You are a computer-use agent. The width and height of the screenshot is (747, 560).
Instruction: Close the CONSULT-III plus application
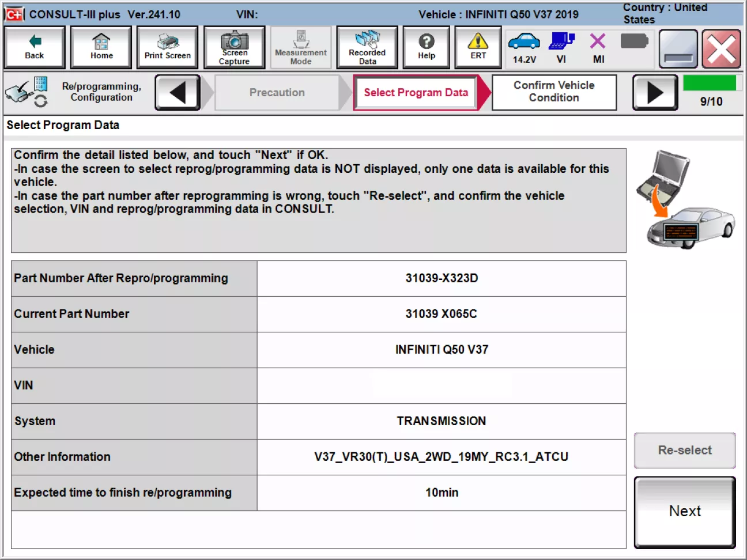(x=721, y=48)
